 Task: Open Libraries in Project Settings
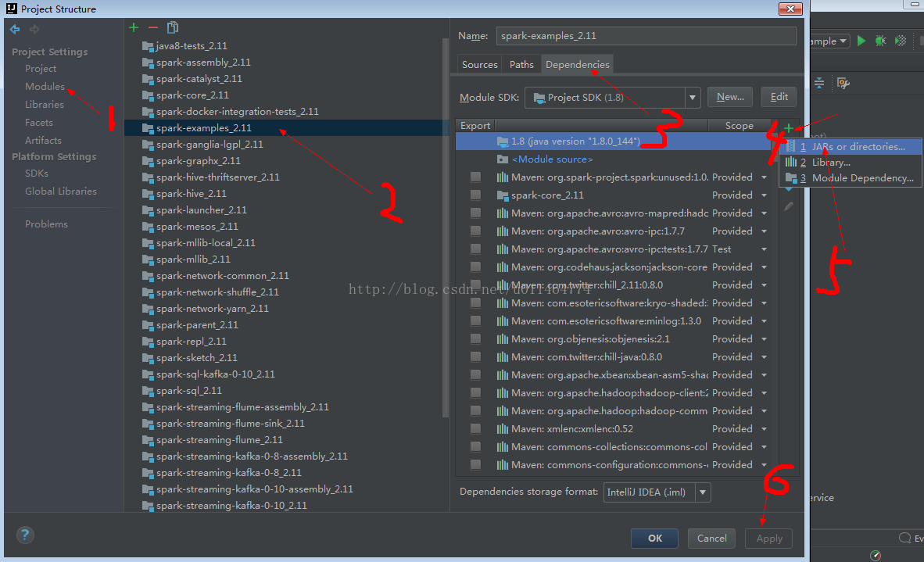(45, 104)
